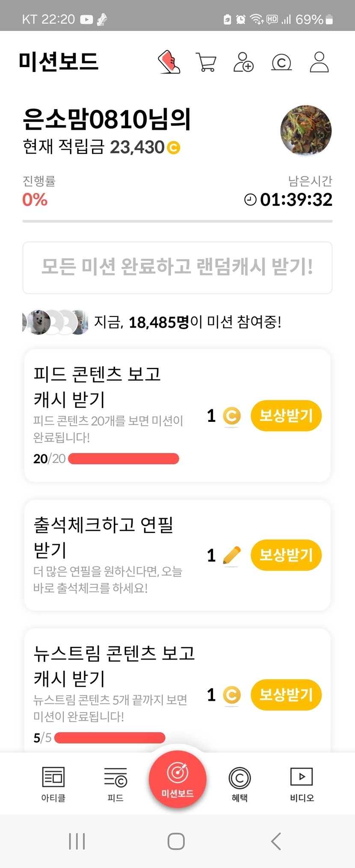The width and height of the screenshot is (355, 868).
Task: Switch to the 피드 tab
Action: coord(115,784)
